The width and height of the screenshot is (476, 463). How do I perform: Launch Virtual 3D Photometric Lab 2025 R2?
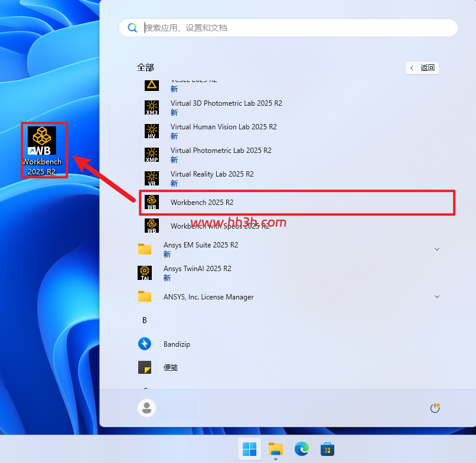(226, 103)
